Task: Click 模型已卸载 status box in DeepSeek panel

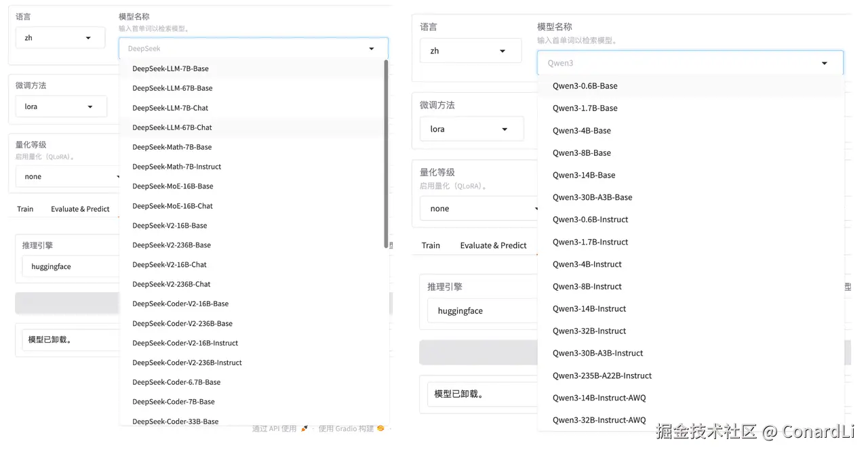Action: tap(71, 339)
